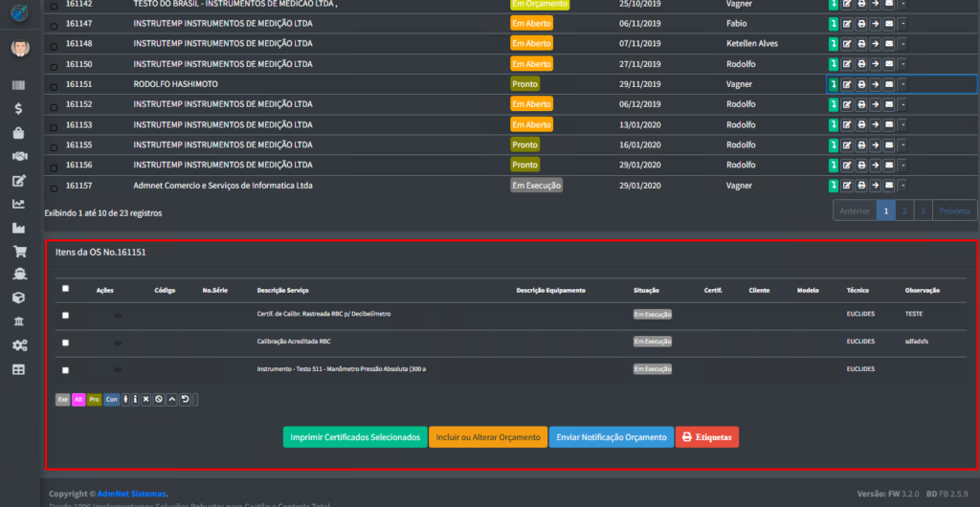Click Próximo pagination button
The width and height of the screenshot is (980, 507).
954,210
